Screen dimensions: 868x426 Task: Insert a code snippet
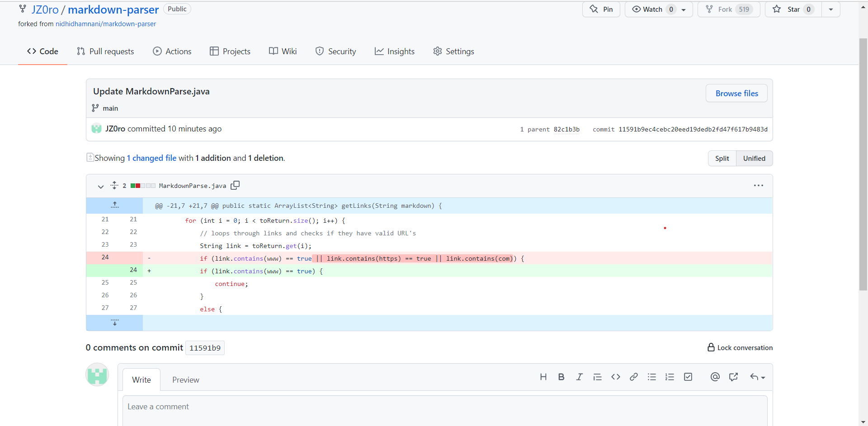(x=615, y=377)
